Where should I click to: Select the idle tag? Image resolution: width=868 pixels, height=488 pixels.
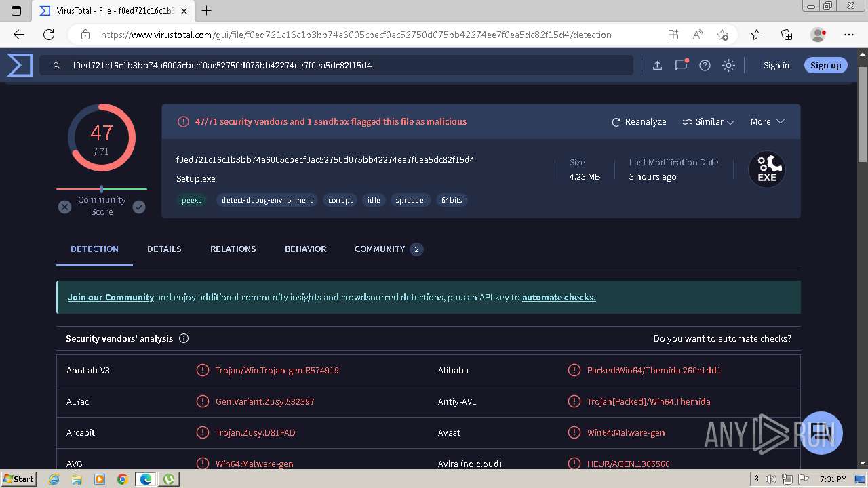click(374, 201)
